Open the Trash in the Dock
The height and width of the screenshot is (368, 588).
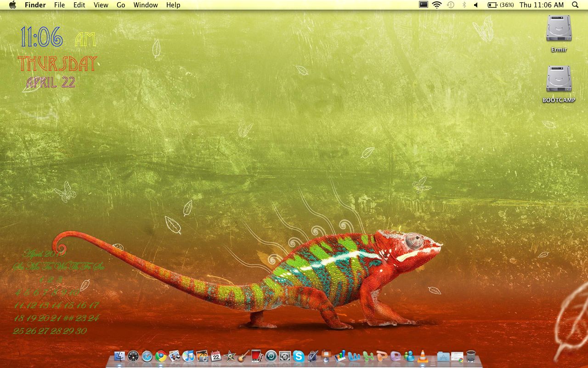471,356
